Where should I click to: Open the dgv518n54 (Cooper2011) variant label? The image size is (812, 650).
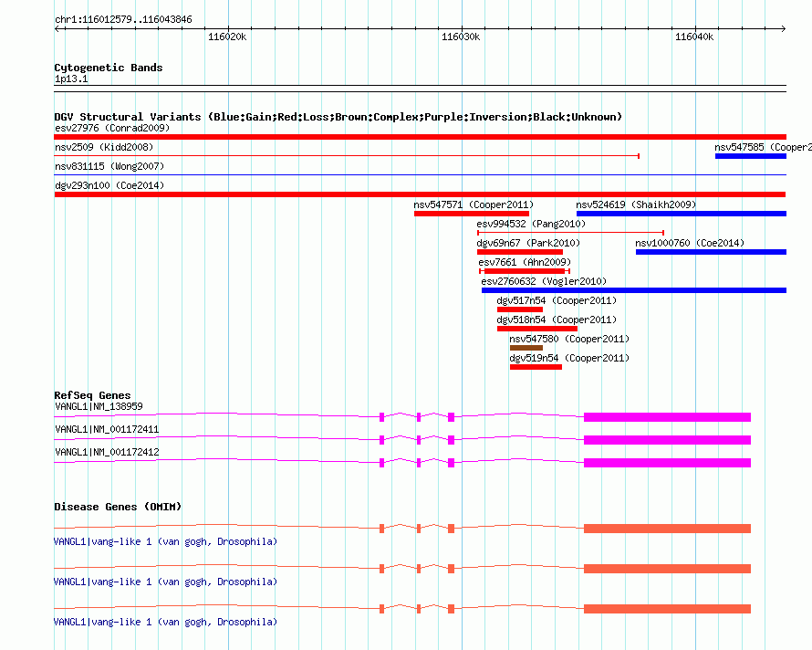[557, 320]
